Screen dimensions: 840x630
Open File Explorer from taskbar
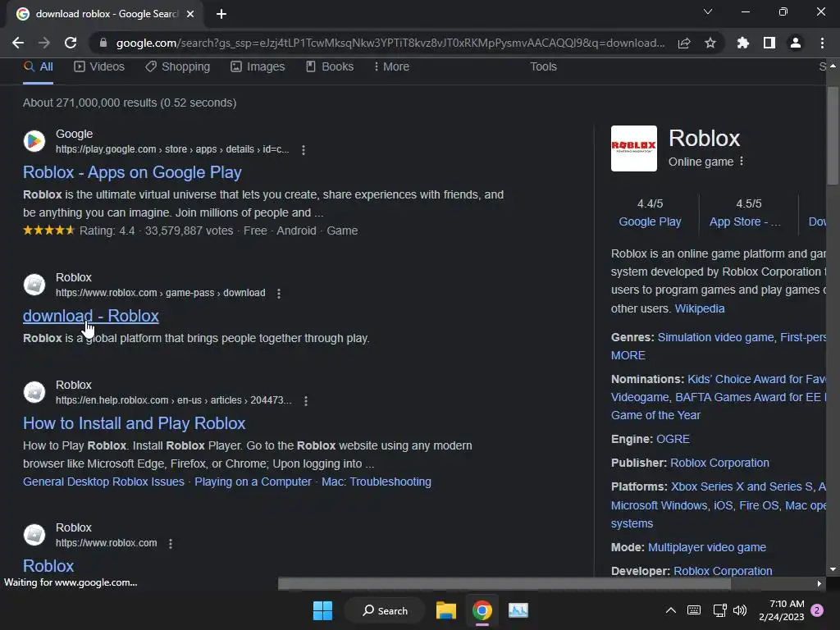coord(445,610)
